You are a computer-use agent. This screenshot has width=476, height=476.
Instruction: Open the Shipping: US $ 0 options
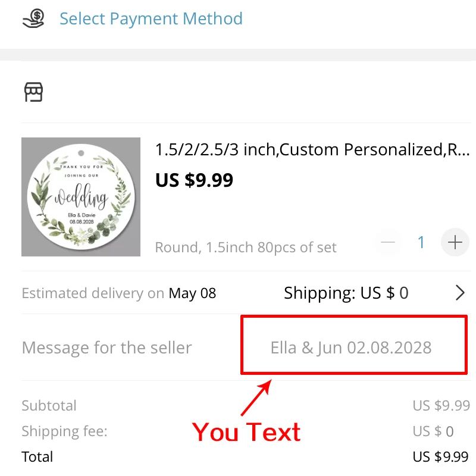tap(346, 293)
